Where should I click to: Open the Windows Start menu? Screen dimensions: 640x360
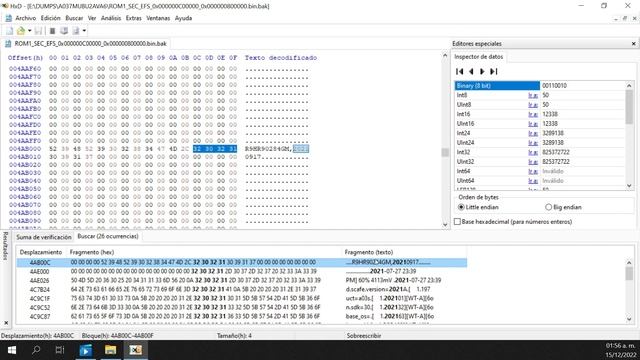[x=12, y=350]
